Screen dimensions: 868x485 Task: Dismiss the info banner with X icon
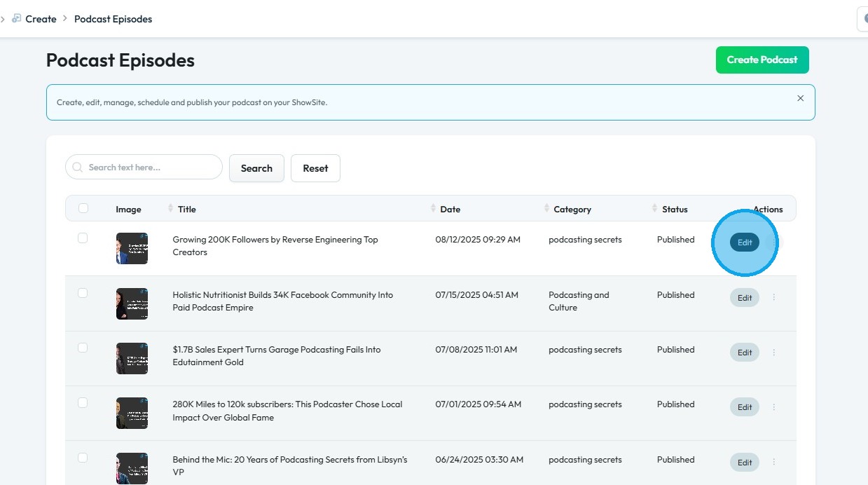pos(800,99)
